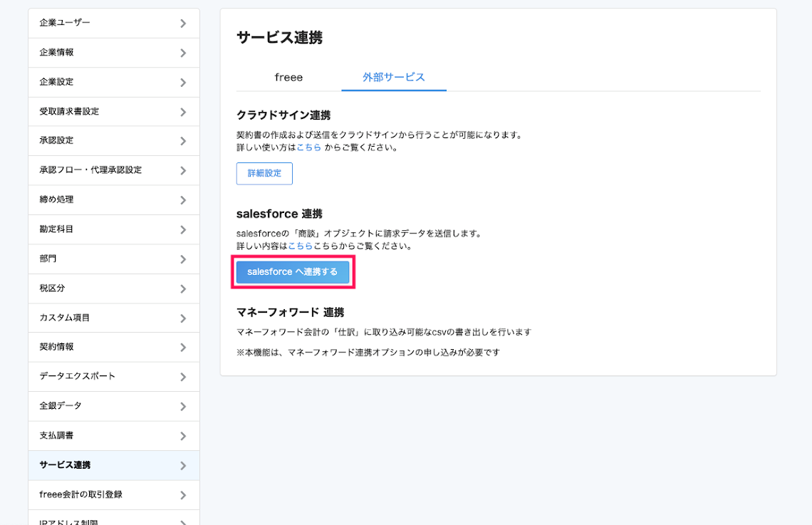The image size is (812, 525).
Task: Click the ※本機能は note text
Action: 368,353
